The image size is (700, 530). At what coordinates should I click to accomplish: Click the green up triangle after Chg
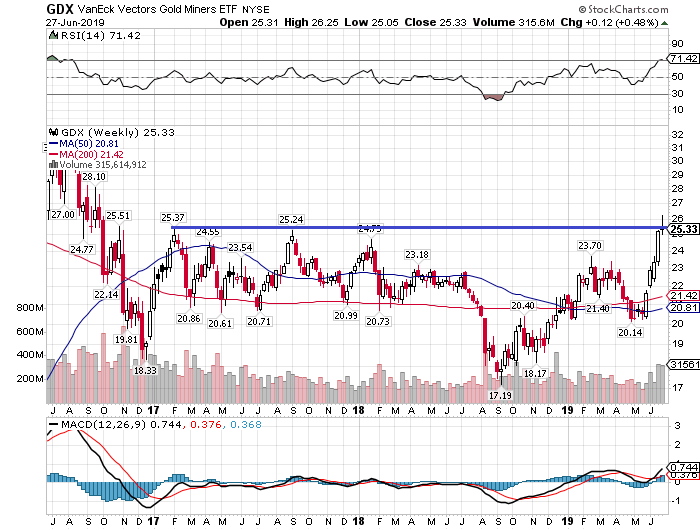(665, 23)
